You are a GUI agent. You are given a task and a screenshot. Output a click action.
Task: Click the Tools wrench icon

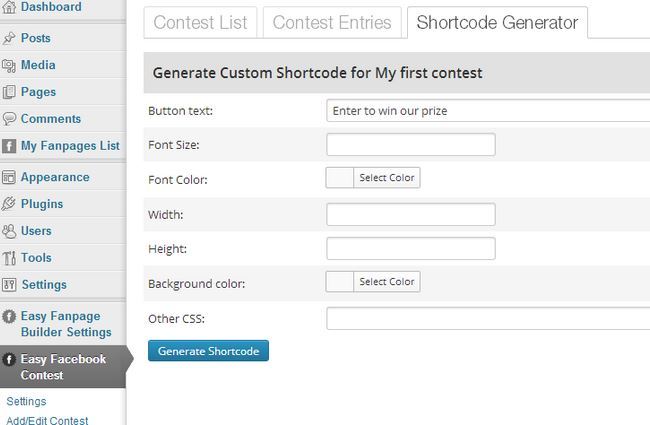pyautogui.click(x=9, y=258)
